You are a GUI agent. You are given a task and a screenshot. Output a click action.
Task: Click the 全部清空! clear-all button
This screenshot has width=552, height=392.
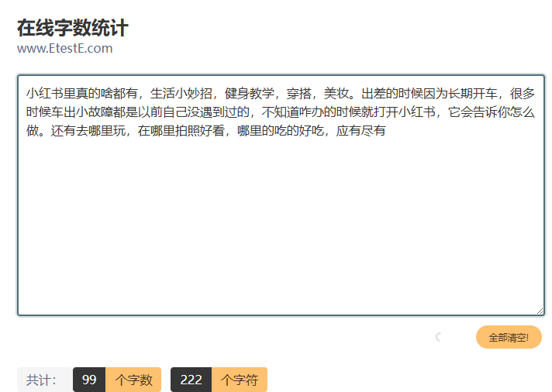coord(509,337)
